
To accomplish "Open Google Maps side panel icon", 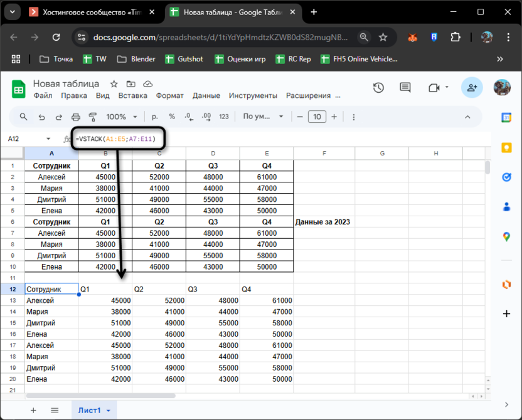I will coord(506,236).
